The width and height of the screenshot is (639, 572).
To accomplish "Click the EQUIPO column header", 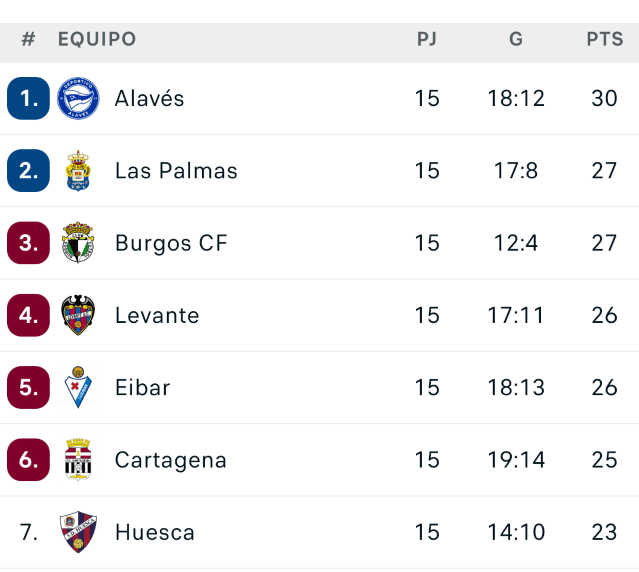I will [x=97, y=40].
